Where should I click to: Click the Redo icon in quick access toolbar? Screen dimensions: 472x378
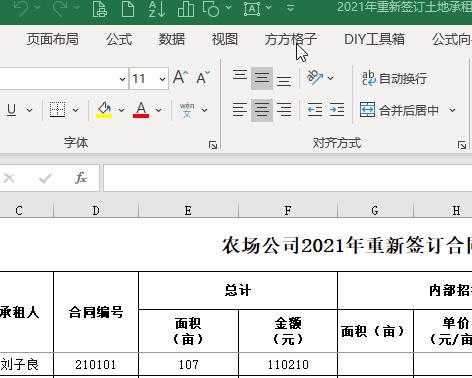(x=60, y=8)
